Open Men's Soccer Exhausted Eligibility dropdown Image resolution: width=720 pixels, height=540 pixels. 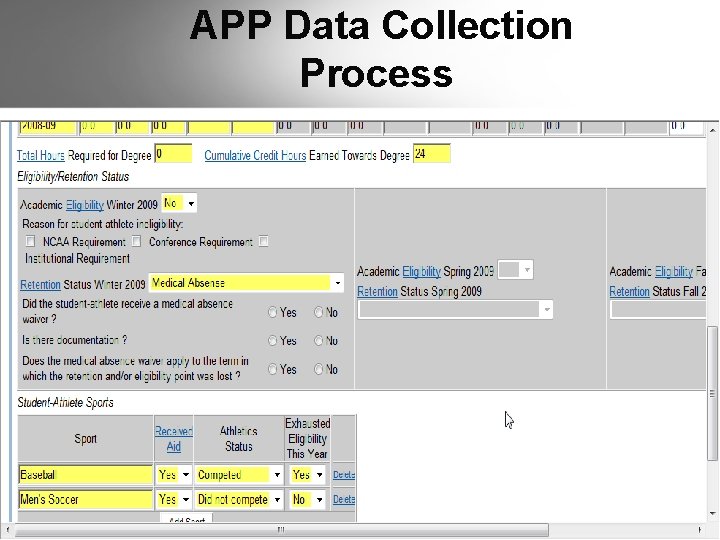click(x=307, y=499)
